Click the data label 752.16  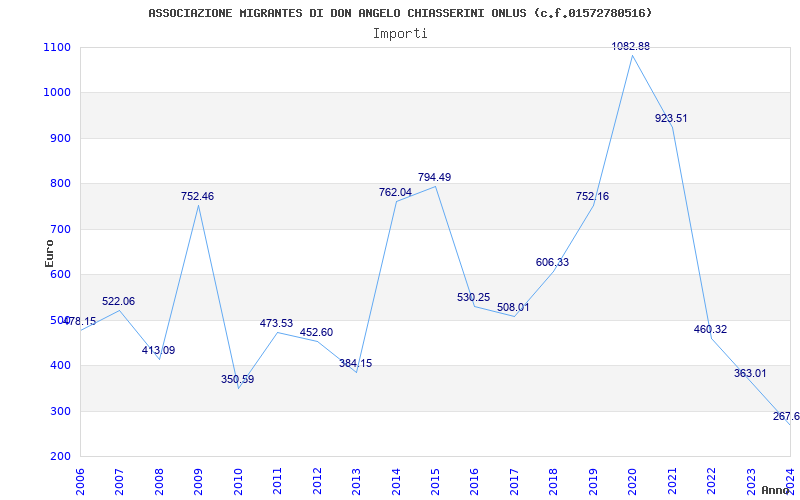592,196
